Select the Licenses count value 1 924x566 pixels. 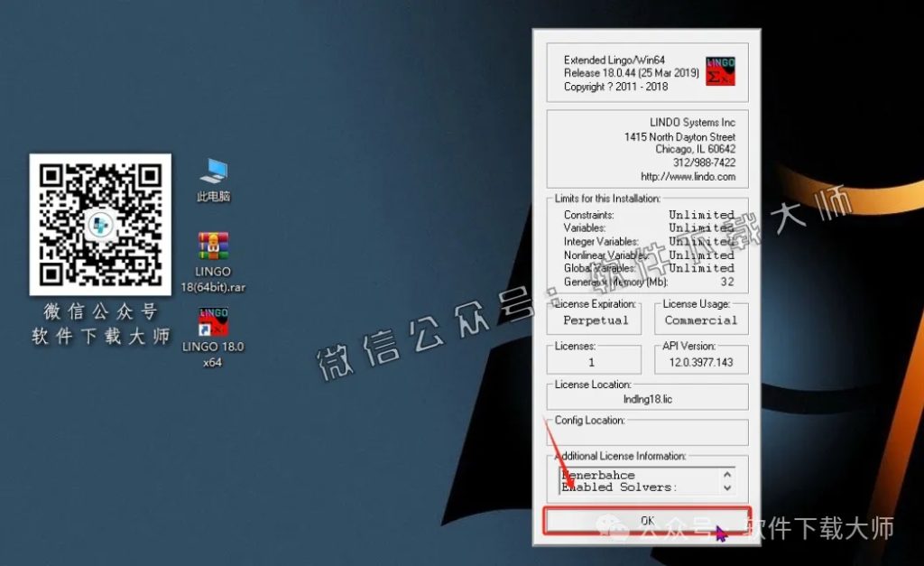pos(592,362)
